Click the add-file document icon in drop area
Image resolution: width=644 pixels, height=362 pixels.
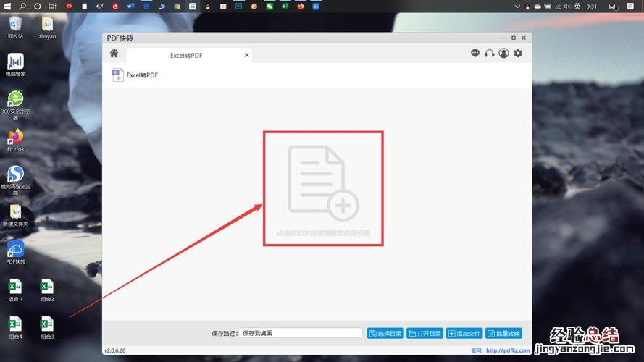[x=322, y=182]
